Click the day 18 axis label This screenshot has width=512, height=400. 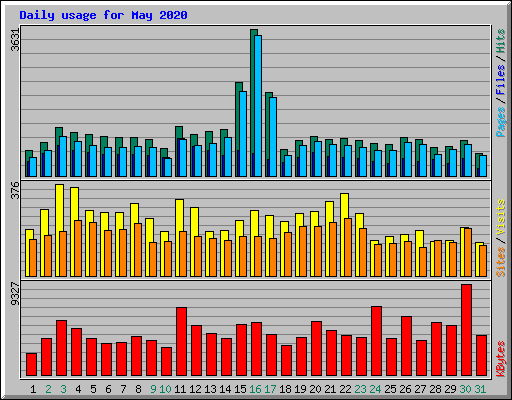285,389
